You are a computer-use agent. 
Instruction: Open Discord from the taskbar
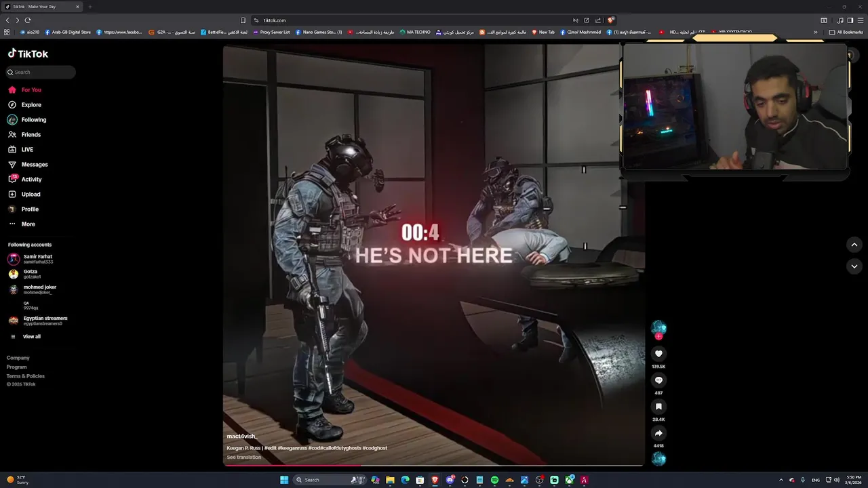click(450, 480)
